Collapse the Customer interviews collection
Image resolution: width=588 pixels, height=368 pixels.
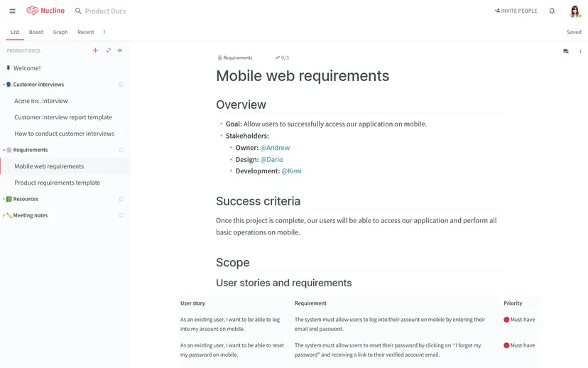click(4, 85)
